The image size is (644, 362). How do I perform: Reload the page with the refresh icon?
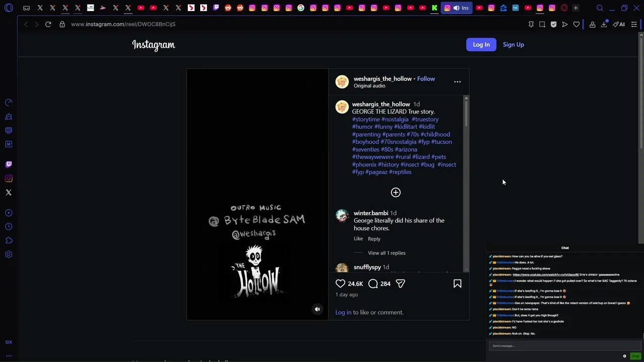(48, 24)
